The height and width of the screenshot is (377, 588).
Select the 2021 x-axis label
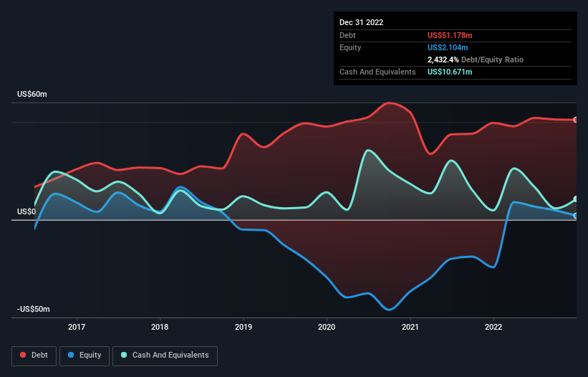(410, 327)
